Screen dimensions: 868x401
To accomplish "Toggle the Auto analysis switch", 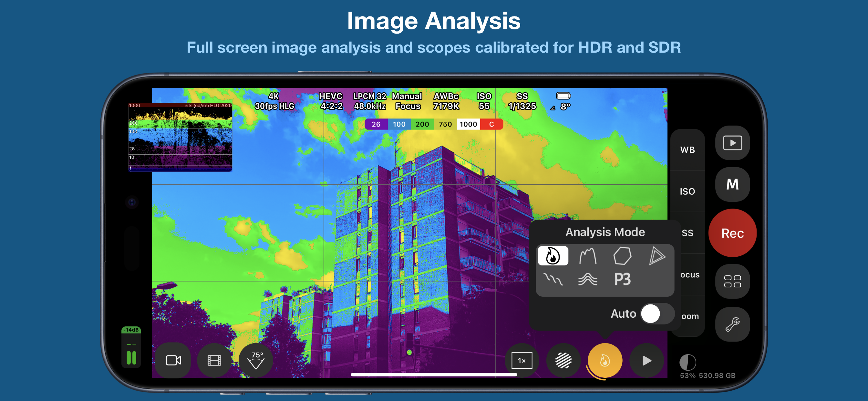I will click(657, 314).
